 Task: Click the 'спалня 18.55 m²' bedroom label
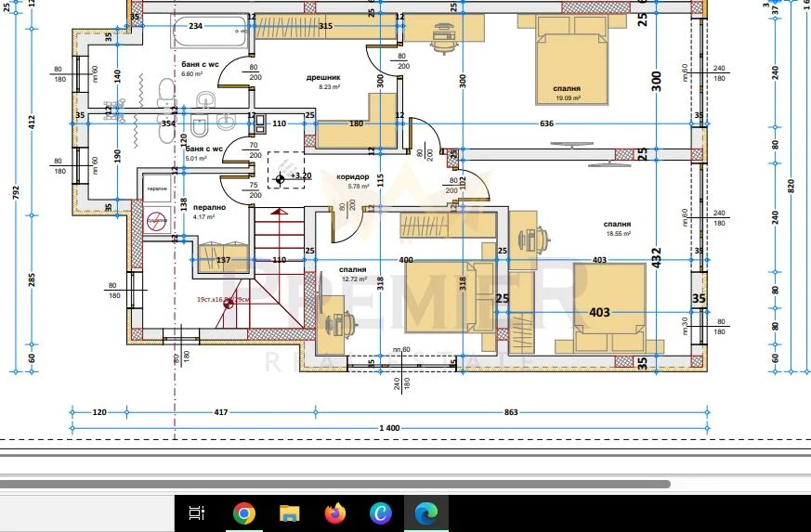pyautogui.click(x=617, y=228)
